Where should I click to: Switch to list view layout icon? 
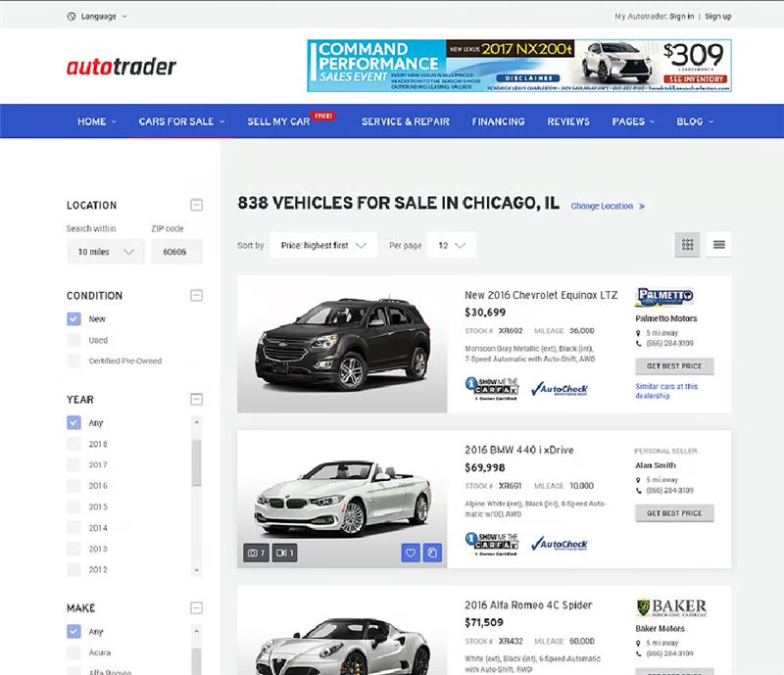click(x=718, y=245)
